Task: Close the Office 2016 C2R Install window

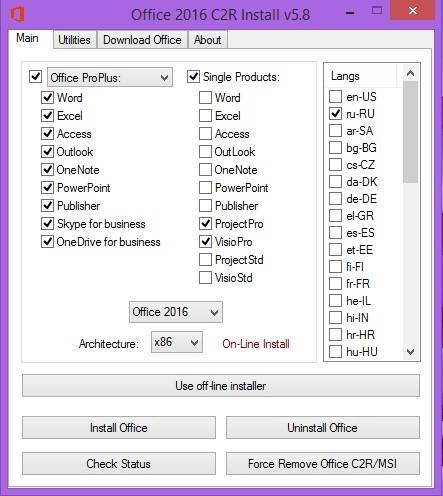Action: (413, 11)
